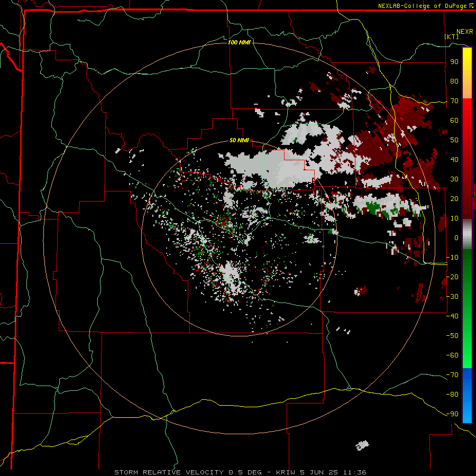Click the 70 value on velocity scale
Viewport: 476px width, 476px height.
454,101
